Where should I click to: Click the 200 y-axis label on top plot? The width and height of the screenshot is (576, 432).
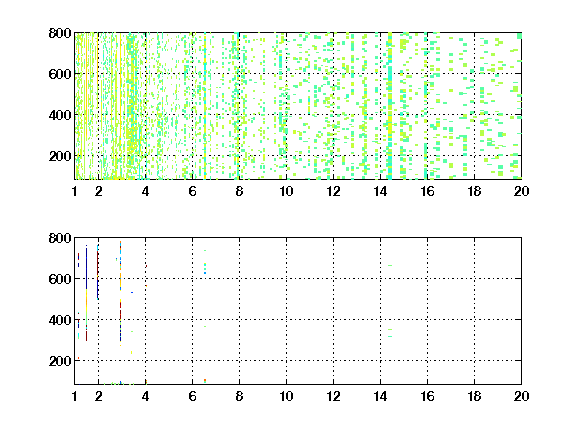[60, 156]
